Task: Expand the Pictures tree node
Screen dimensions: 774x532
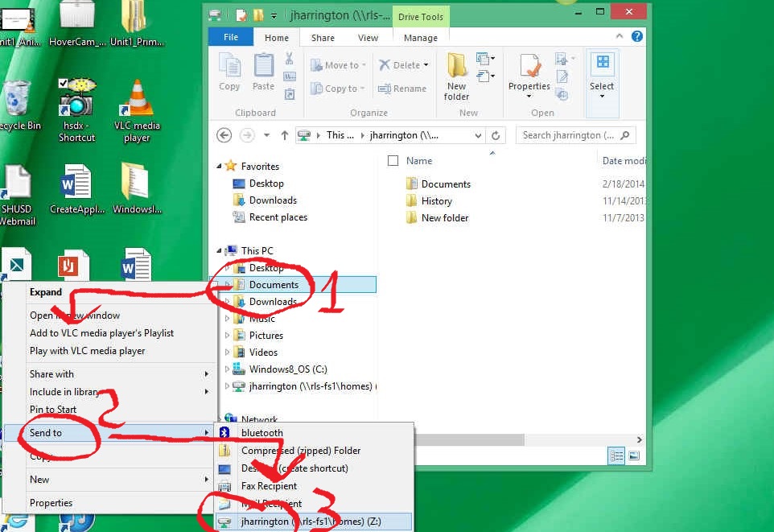Action: (227, 336)
